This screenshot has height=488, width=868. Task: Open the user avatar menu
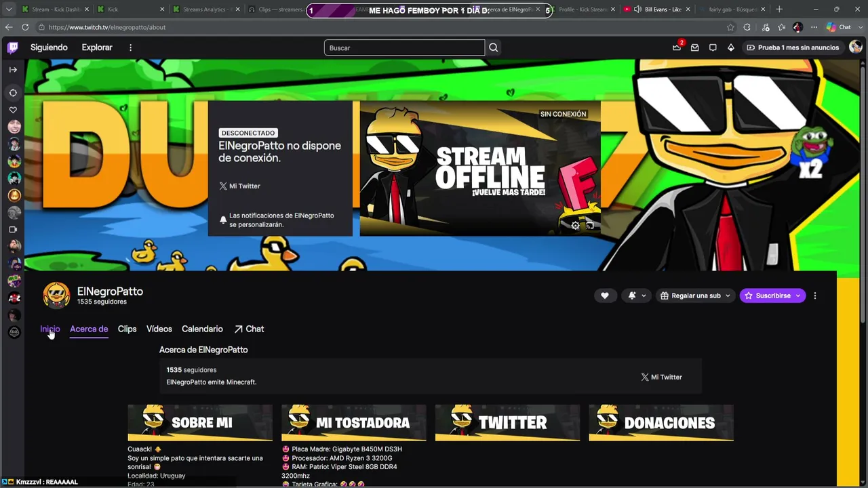tap(855, 47)
